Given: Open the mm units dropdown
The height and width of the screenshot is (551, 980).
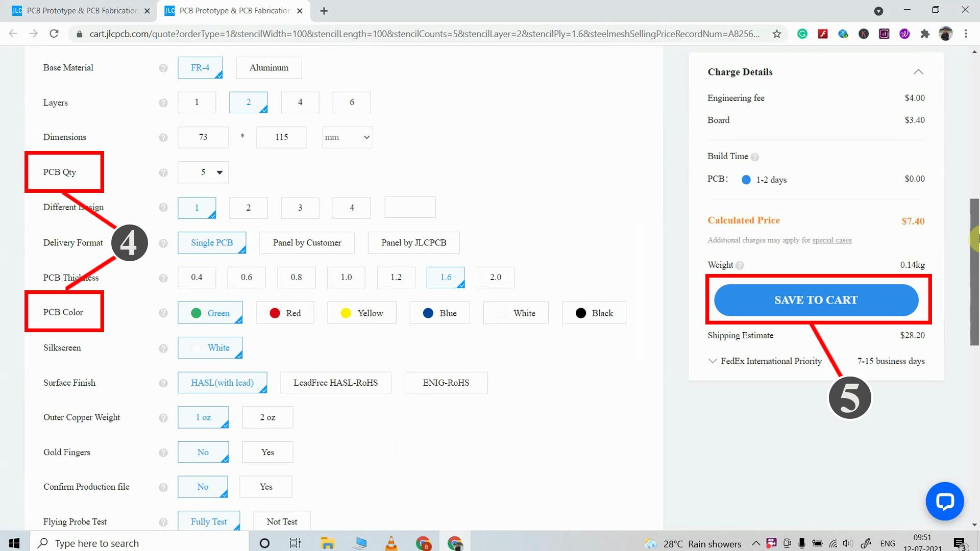Looking at the screenshot, I should click(x=347, y=138).
